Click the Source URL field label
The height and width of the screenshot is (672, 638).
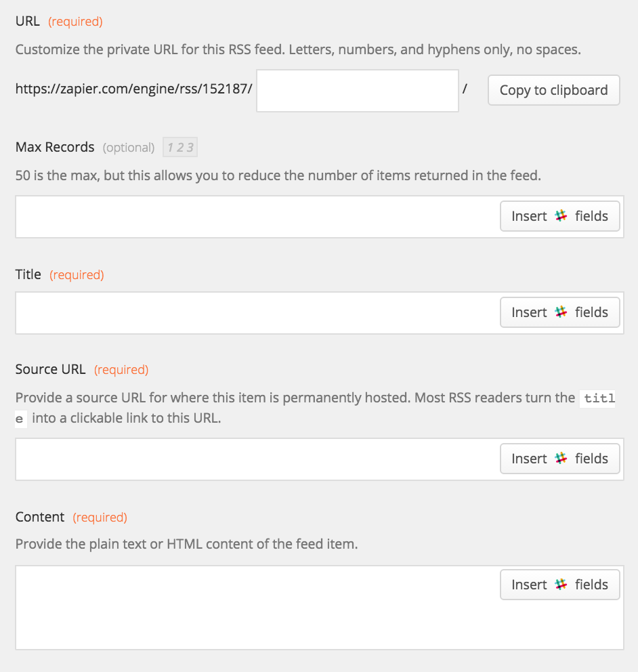click(x=51, y=369)
